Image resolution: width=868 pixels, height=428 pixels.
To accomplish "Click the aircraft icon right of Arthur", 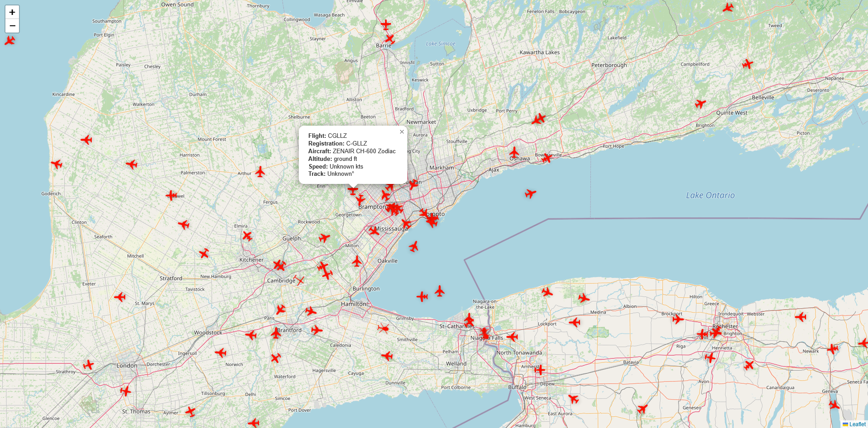I will click(x=260, y=172).
